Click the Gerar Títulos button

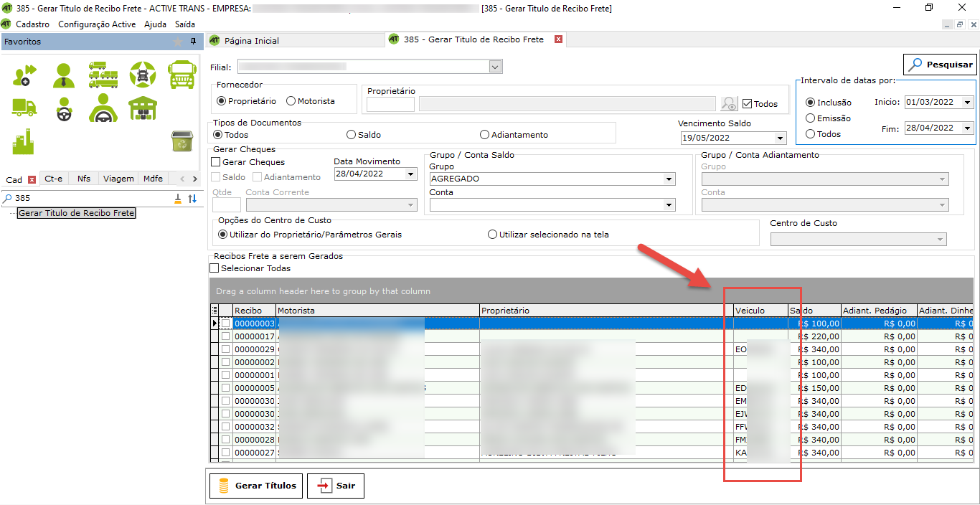point(255,486)
